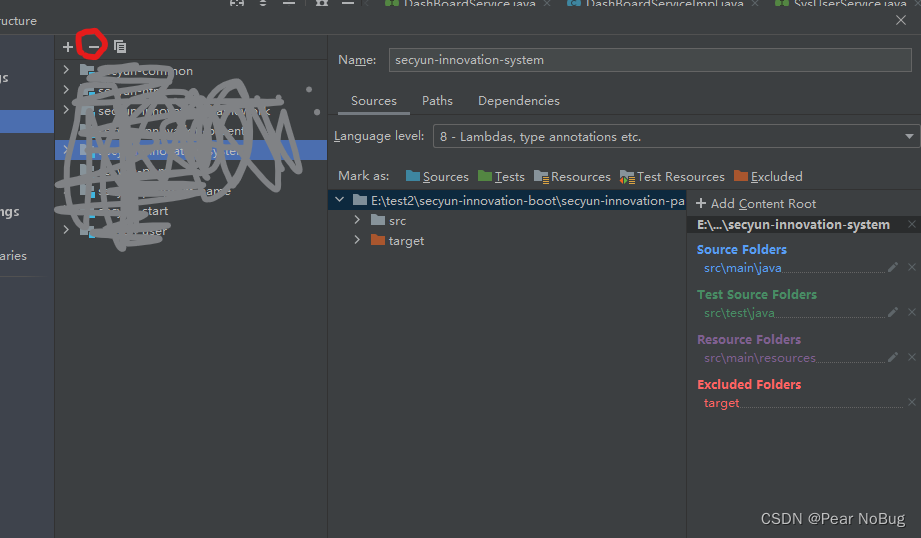The image size is (921, 538).
Task: Collapse the E:\test2 content root node
Action: (x=340, y=200)
